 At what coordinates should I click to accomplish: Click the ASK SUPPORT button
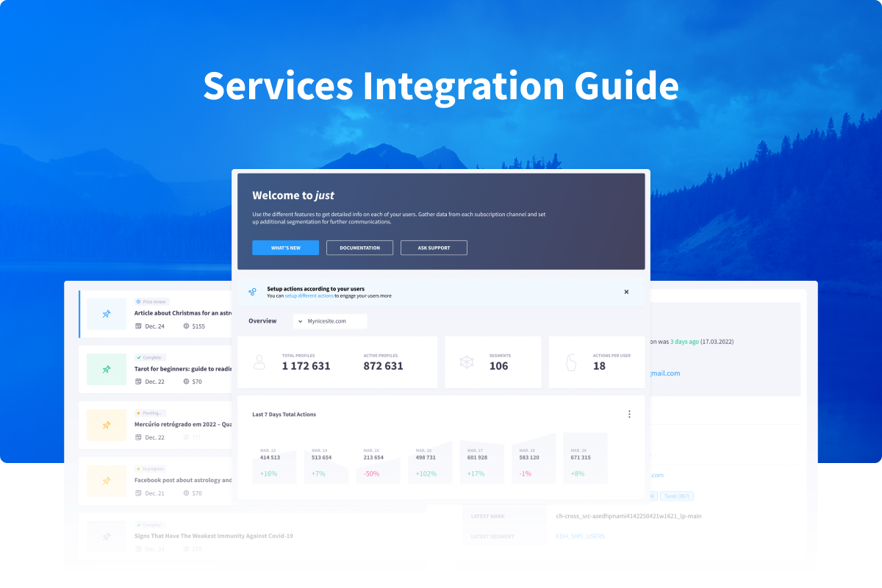tap(434, 248)
